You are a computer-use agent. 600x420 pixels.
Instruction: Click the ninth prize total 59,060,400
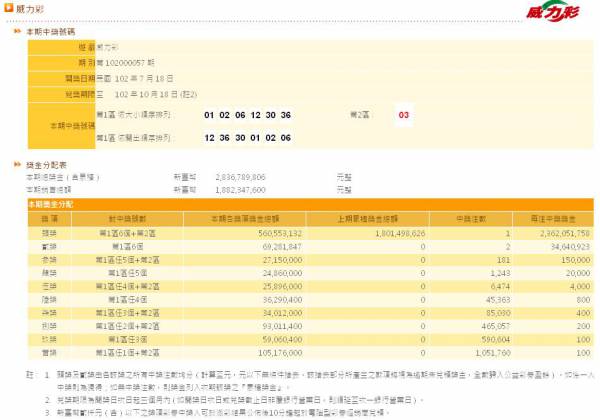282,340
